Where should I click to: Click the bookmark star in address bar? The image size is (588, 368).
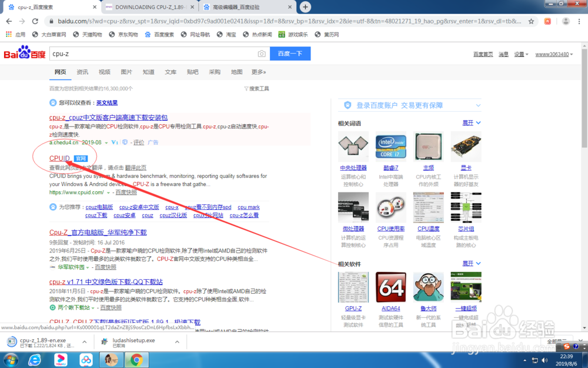coord(531,21)
